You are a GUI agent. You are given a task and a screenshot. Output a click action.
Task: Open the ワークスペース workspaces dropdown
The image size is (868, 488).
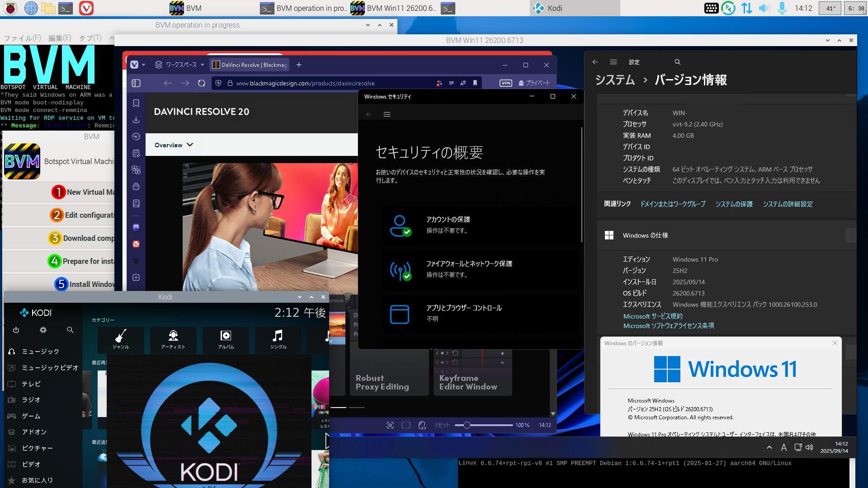179,65
